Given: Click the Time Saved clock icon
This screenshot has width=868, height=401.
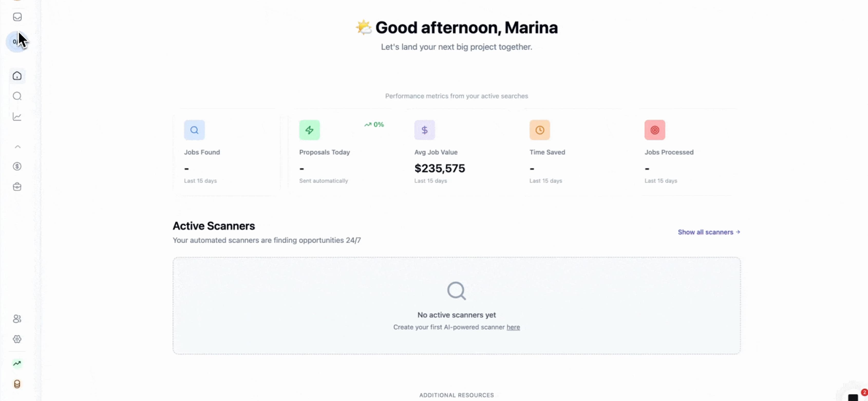Looking at the screenshot, I should pyautogui.click(x=540, y=130).
